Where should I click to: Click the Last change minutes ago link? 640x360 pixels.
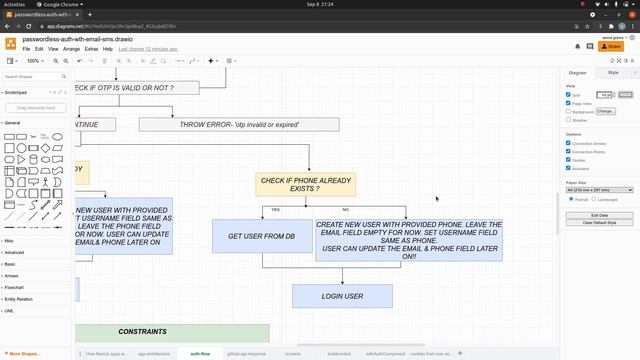pos(148,49)
